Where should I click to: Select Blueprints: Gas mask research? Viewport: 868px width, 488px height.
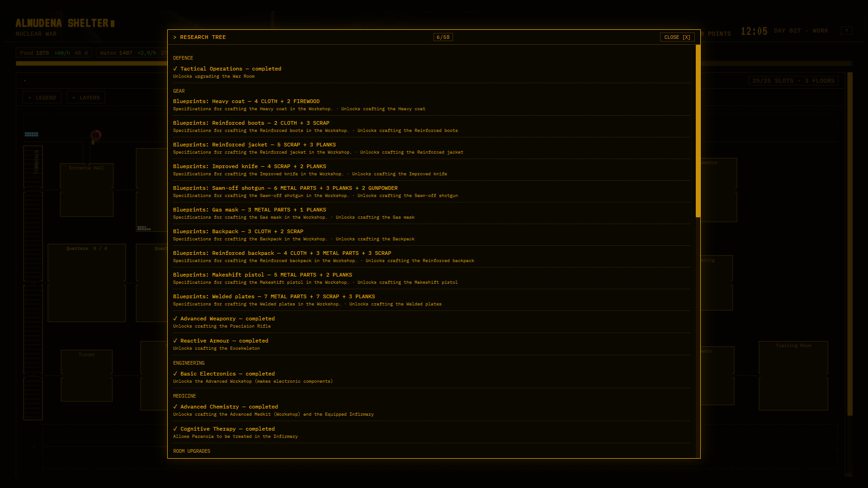point(431,213)
